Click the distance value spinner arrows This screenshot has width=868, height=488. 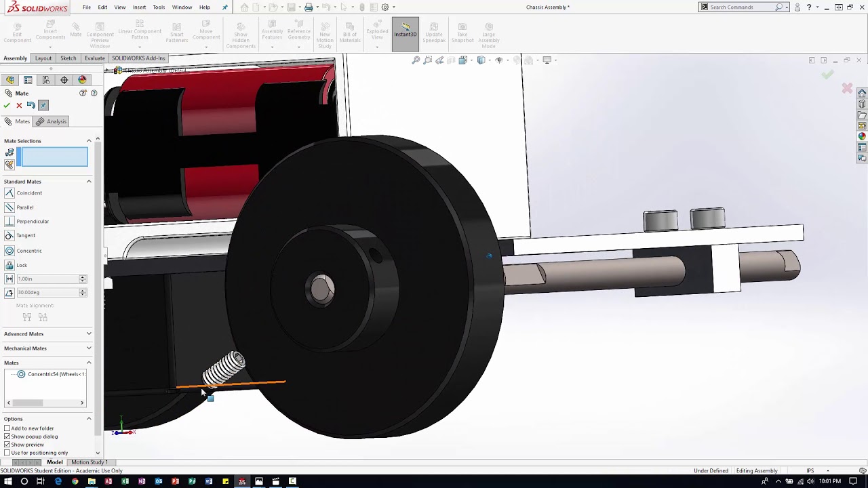(83, 279)
